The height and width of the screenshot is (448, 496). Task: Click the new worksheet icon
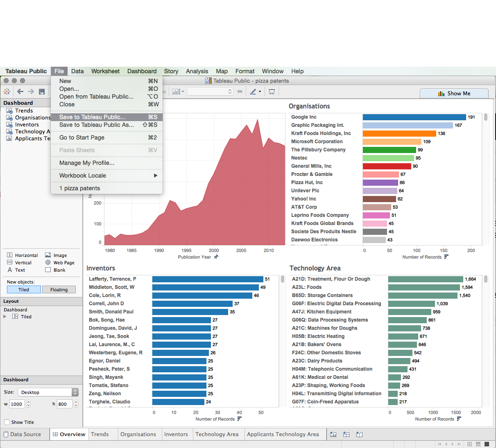[333, 434]
